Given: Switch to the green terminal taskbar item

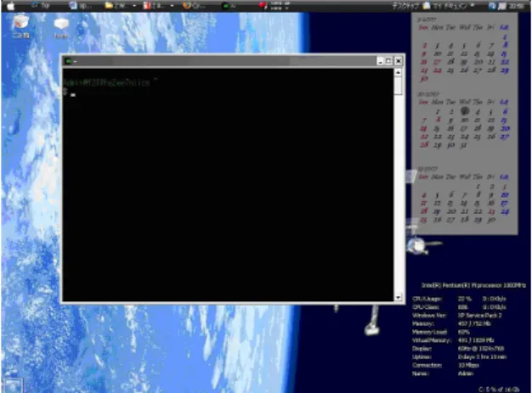Looking at the screenshot, I should click(229, 5).
